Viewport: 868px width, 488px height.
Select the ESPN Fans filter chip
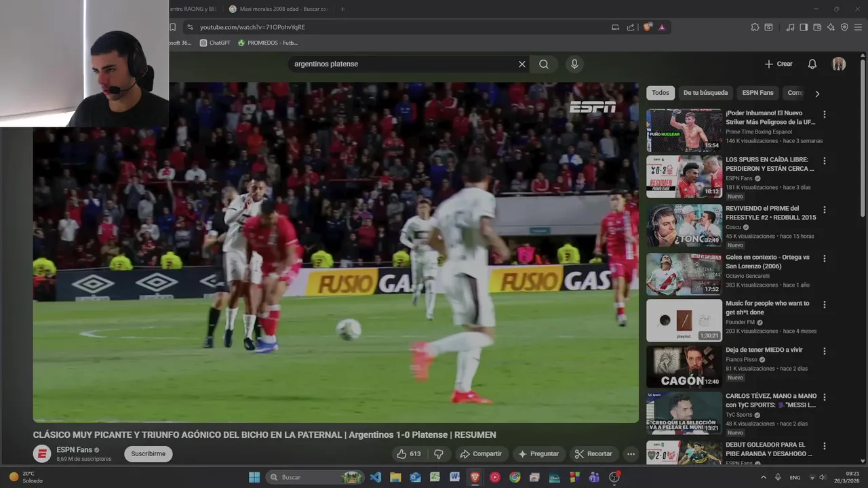click(757, 93)
